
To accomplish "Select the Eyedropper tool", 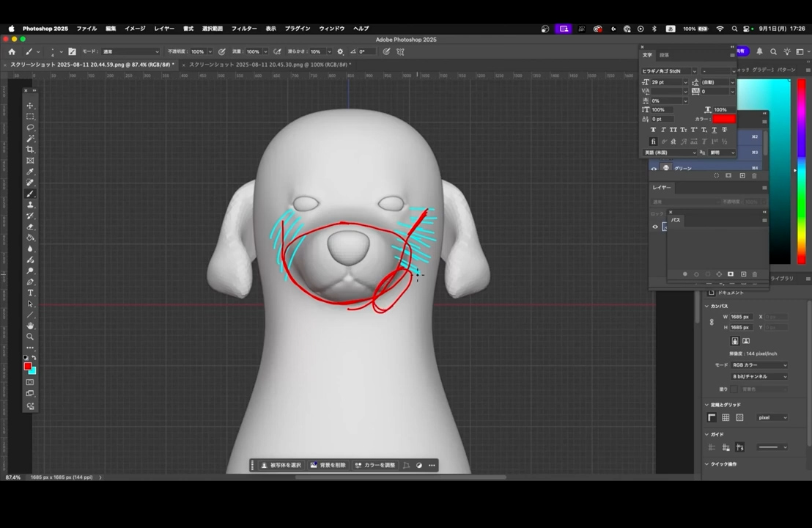I will coord(30,172).
